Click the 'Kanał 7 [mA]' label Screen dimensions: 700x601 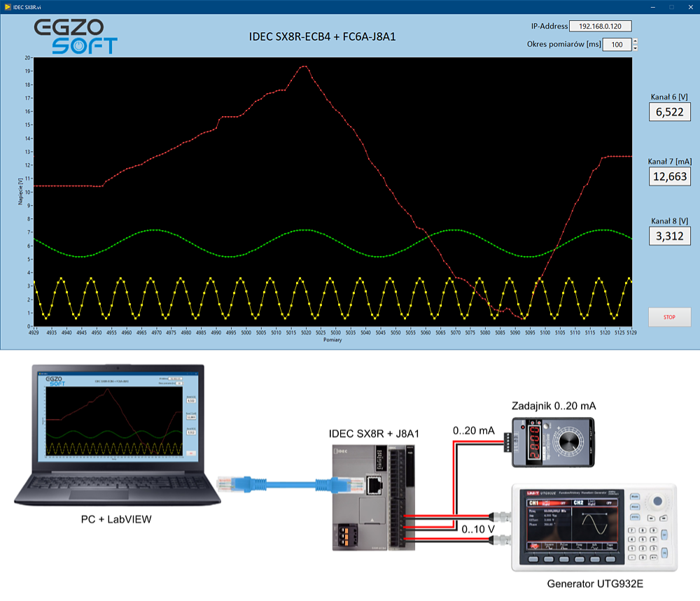[x=670, y=162]
